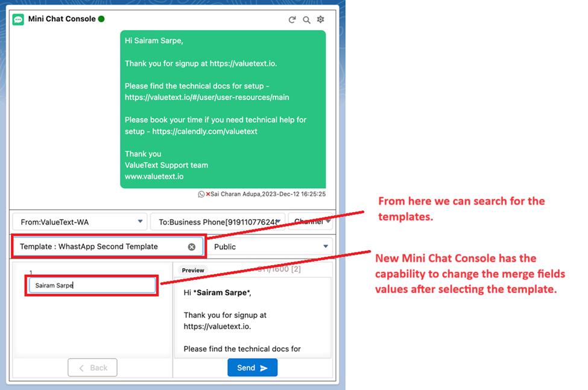Image resolution: width=588 pixels, height=390 pixels.
Task: Click the Back button
Action: click(x=92, y=368)
